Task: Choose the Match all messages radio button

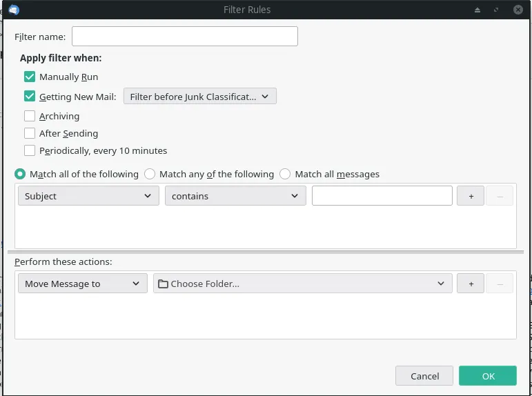Action: tap(285, 174)
